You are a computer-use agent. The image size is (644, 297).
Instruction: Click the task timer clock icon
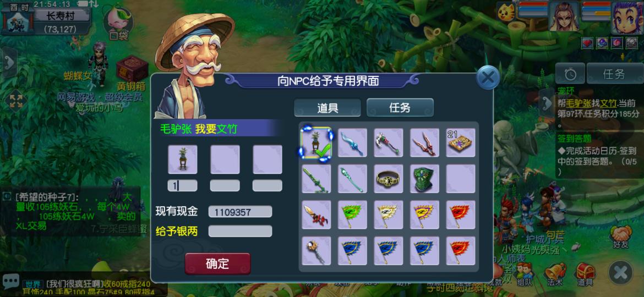[569, 74]
